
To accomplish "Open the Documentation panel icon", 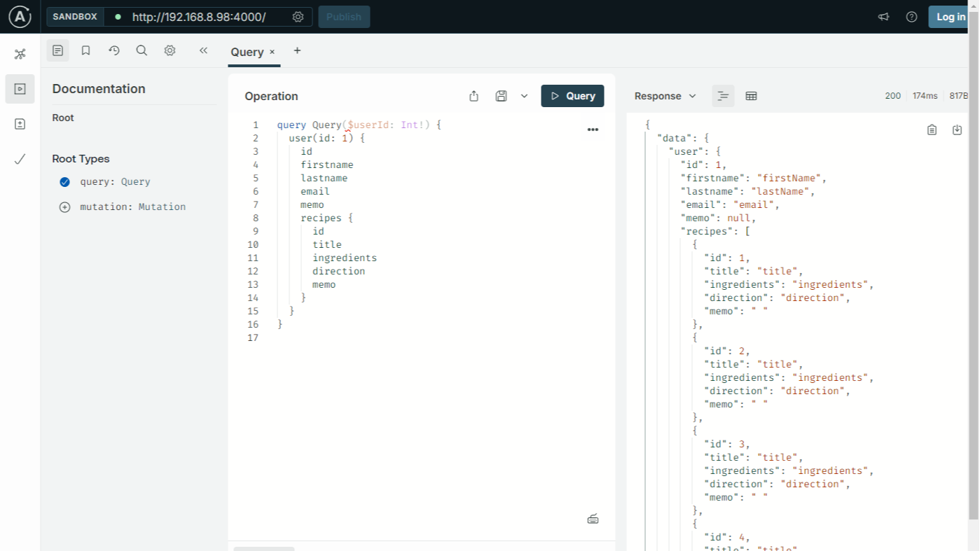I will click(57, 50).
